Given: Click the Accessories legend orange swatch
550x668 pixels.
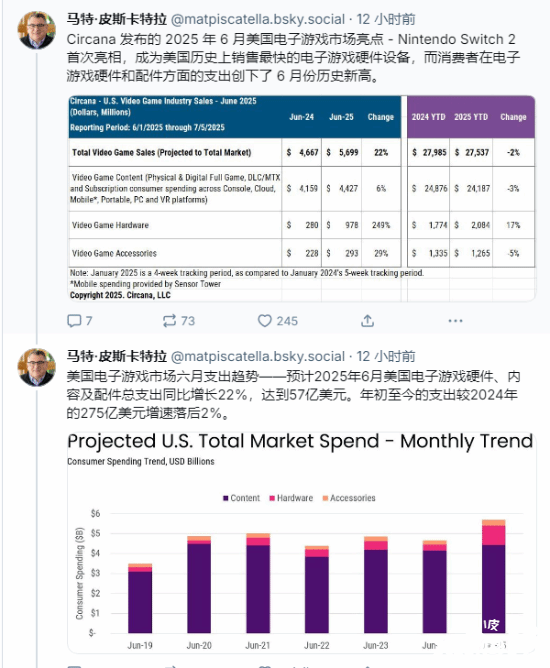Looking at the screenshot, I should click(x=325, y=498).
